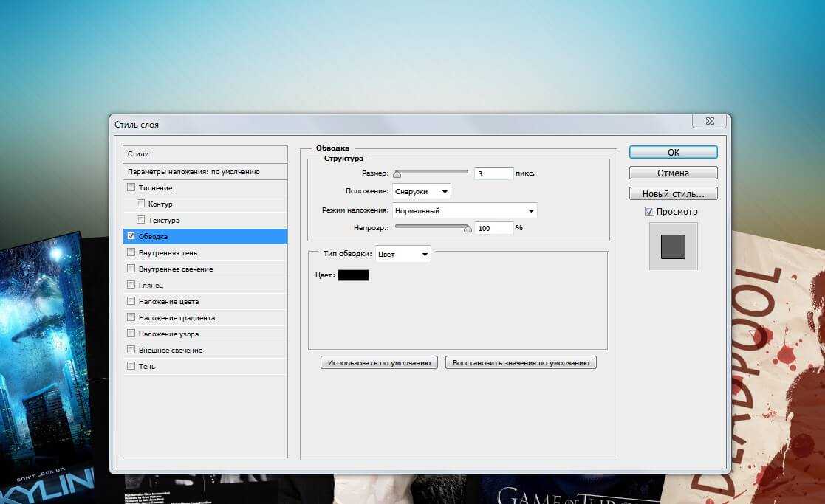Turn on the Тень checkbox
This screenshot has width=825, height=504.
pos(131,366)
